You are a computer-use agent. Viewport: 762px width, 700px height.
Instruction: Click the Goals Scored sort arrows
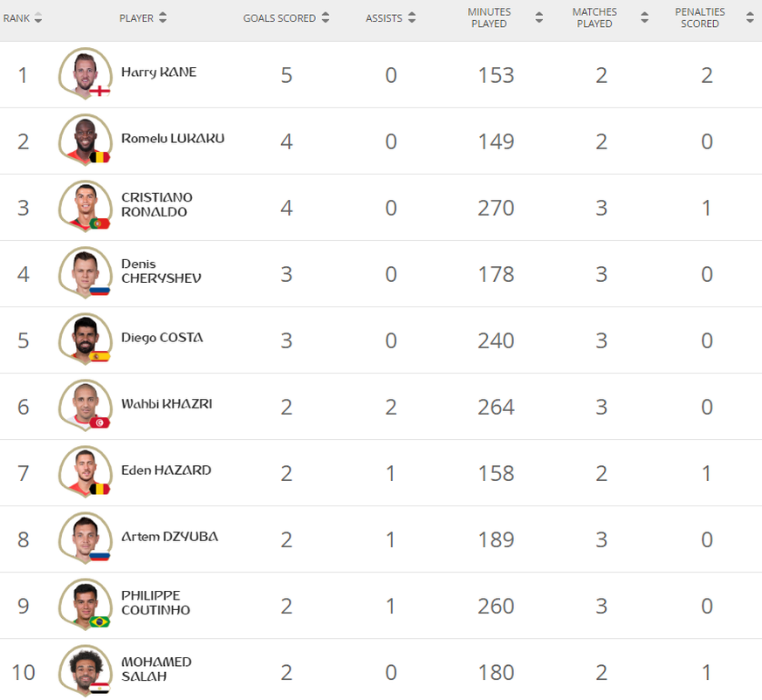(326, 18)
